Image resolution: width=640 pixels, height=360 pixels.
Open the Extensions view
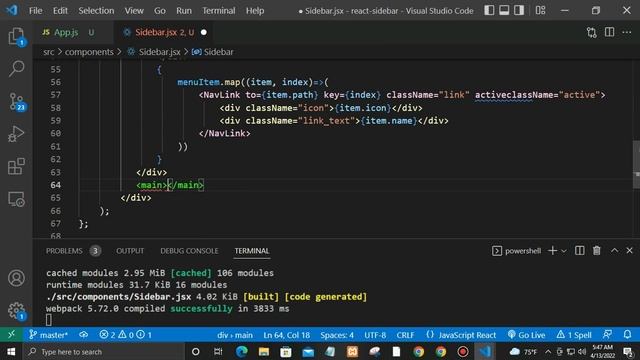click(16, 167)
